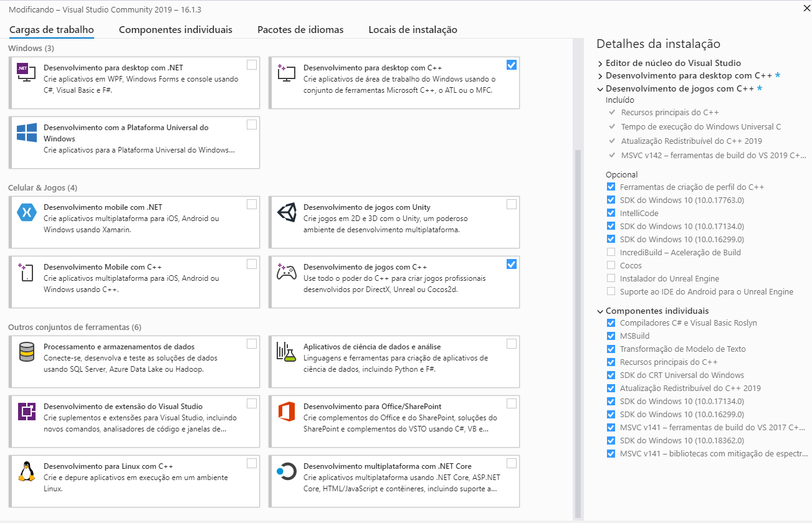This screenshot has width=812, height=523.
Task: Click the .NET desktop development workload icon
Action: point(26,73)
